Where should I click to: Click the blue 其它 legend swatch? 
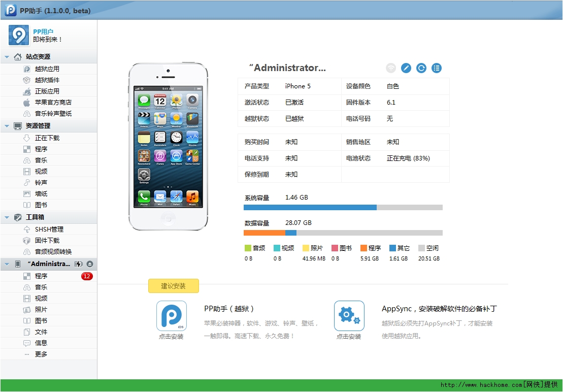pyautogui.click(x=393, y=248)
